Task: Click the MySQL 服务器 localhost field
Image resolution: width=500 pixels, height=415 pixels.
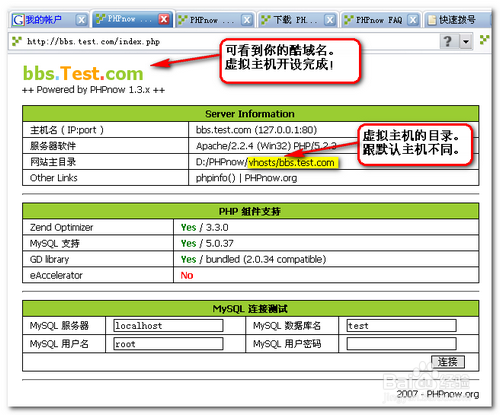Action: [x=168, y=325]
